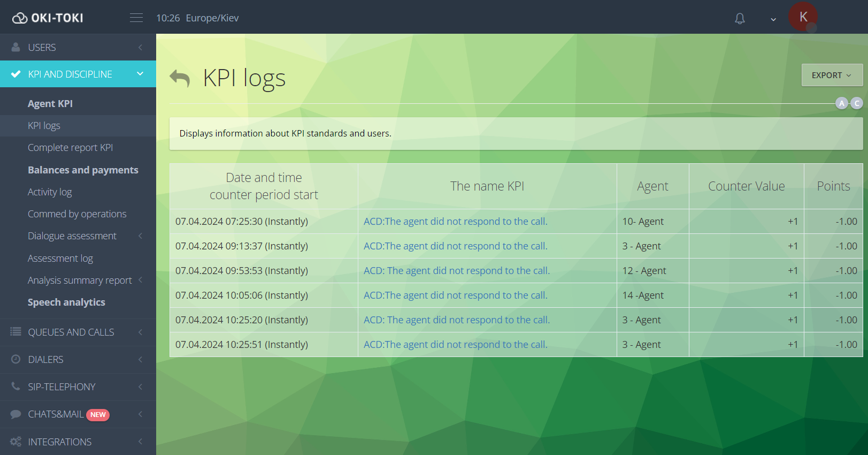
Task: Open the 07:25:30 ACD KPI link
Action: coord(455,222)
